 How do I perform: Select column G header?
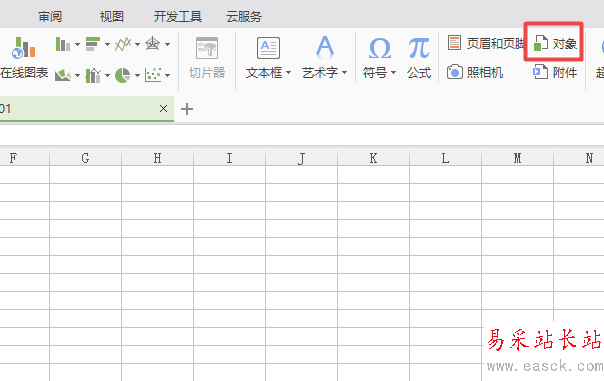85,158
